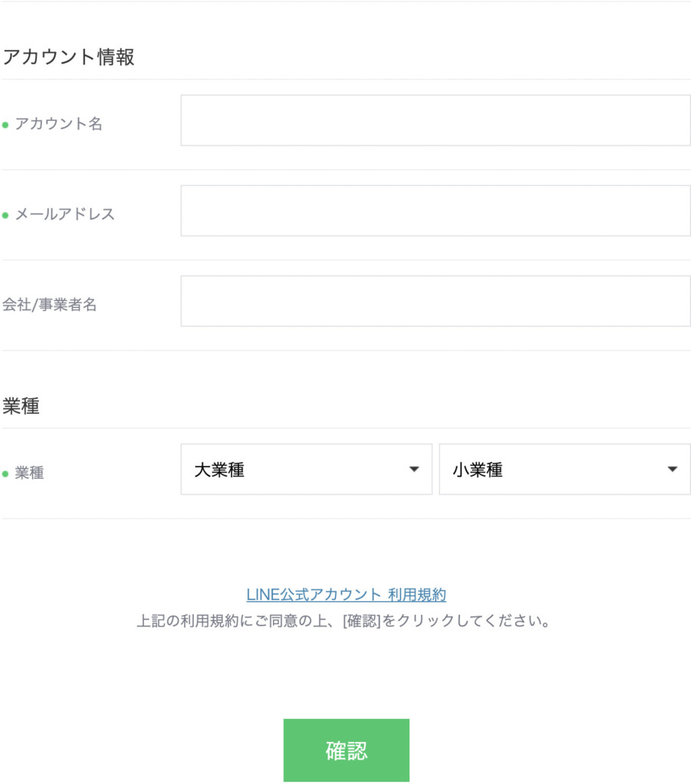Screen dimensions: 691x784
Task: Click the green required dot beside メールアドレス
Action: coord(5,216)
